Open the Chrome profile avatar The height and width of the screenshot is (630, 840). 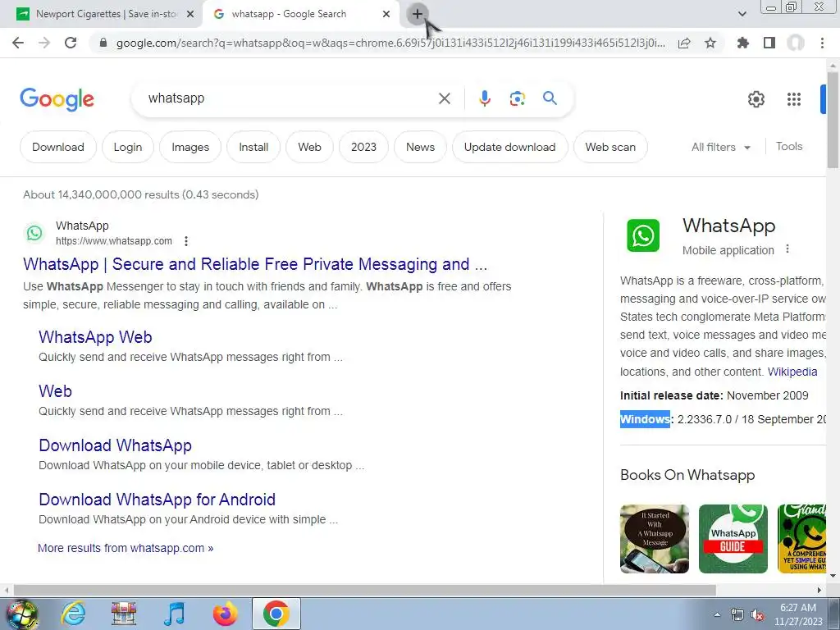pyautogui.click(x=796, y=43)
